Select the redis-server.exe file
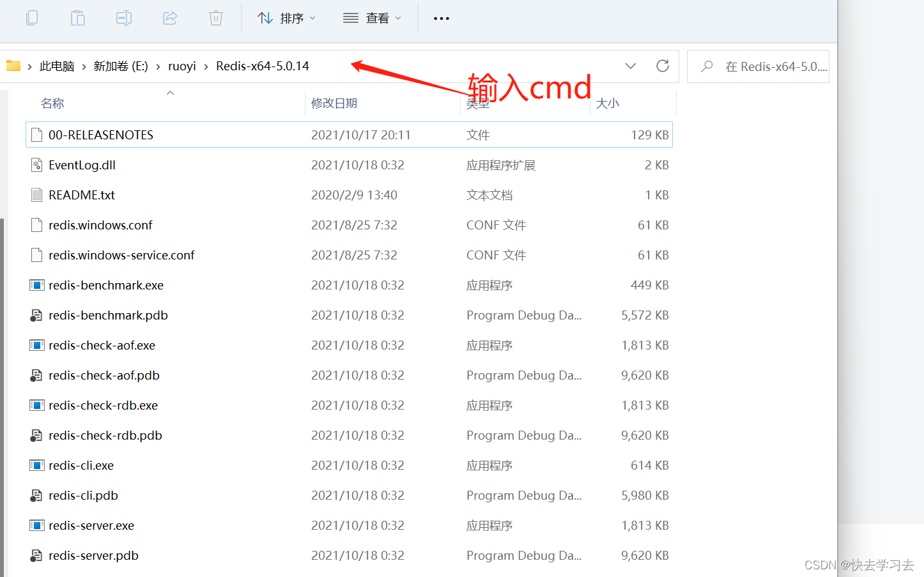The image size is (924, 577). tap(91, 525)
